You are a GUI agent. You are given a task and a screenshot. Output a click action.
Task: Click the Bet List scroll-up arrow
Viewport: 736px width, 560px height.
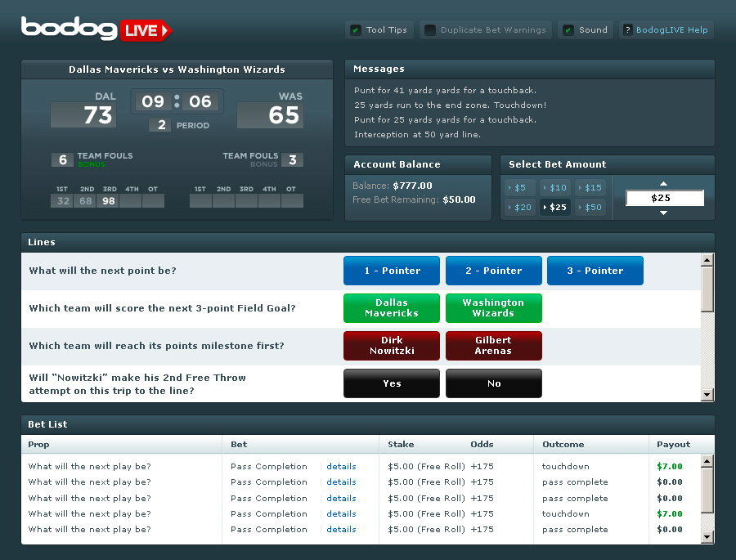tap(707, 461)
